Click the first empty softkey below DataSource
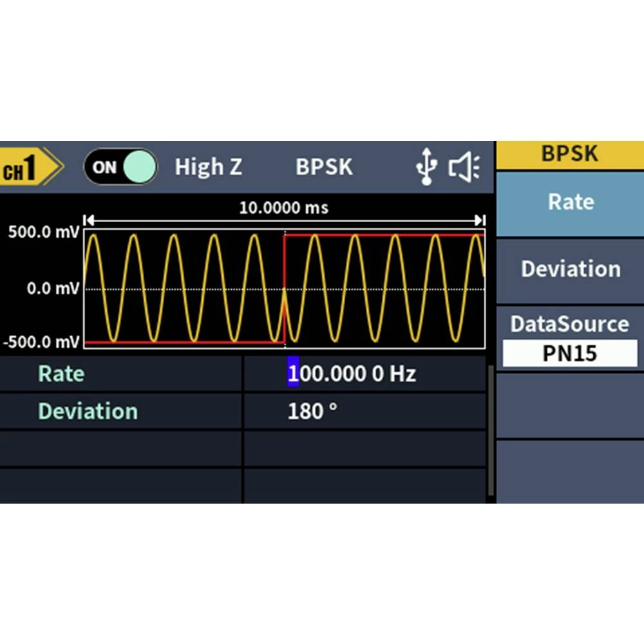Viewport: 644px width, 644px height. 570,406
